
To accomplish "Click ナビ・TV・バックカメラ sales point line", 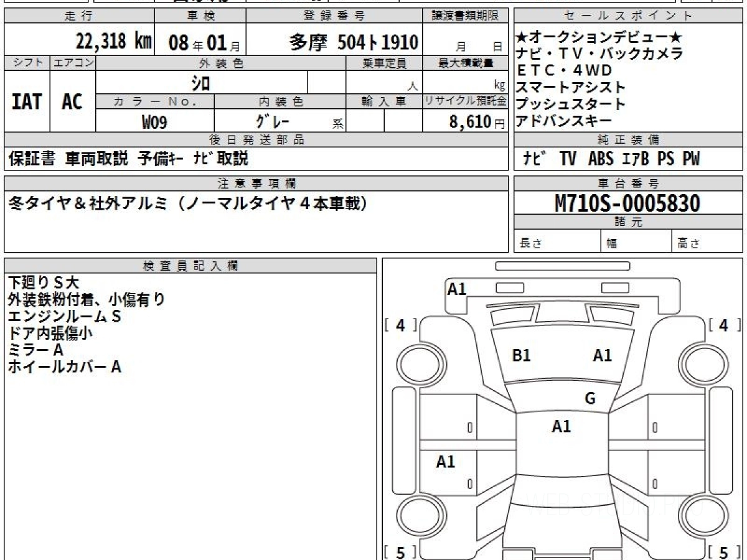I will tap(599, 54).
